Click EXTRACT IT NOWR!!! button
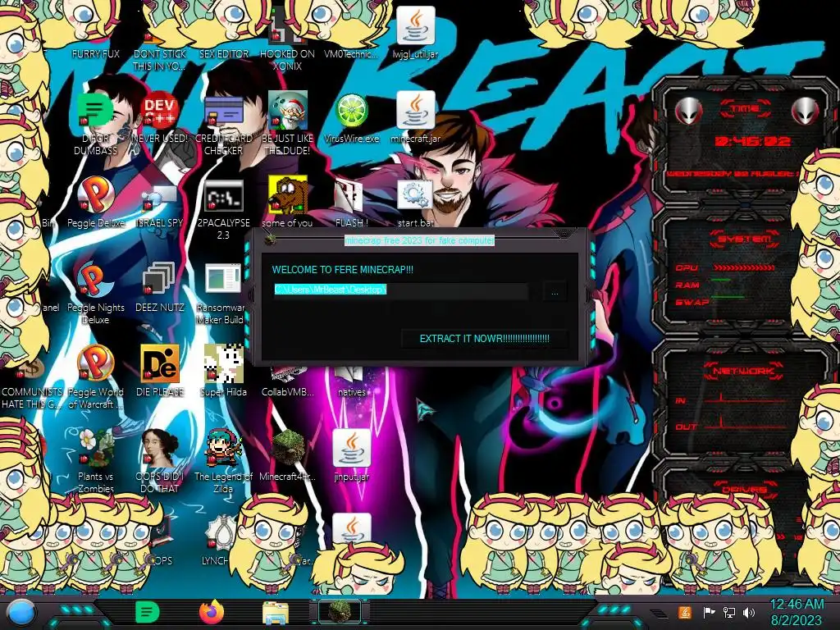 coord(484,339)
